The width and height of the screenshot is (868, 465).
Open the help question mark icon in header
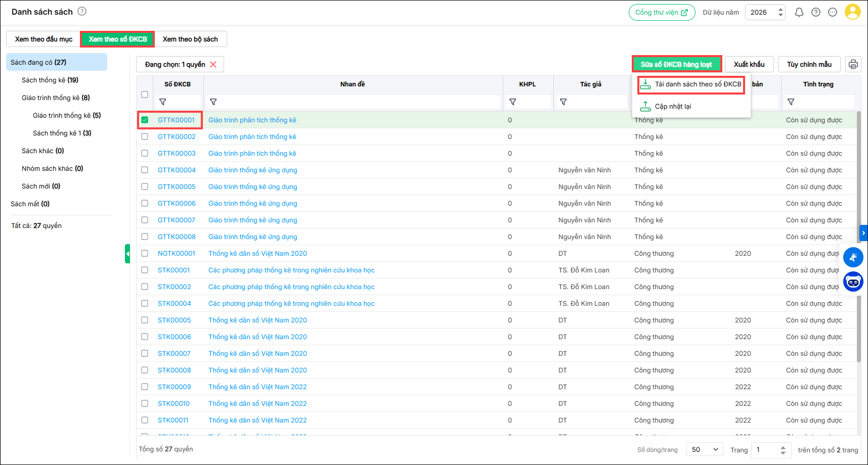click(816, 13)
